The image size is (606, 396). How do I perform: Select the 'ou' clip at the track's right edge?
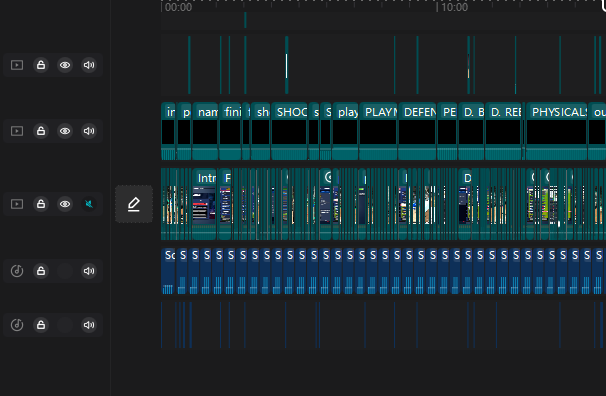[597, 131]
